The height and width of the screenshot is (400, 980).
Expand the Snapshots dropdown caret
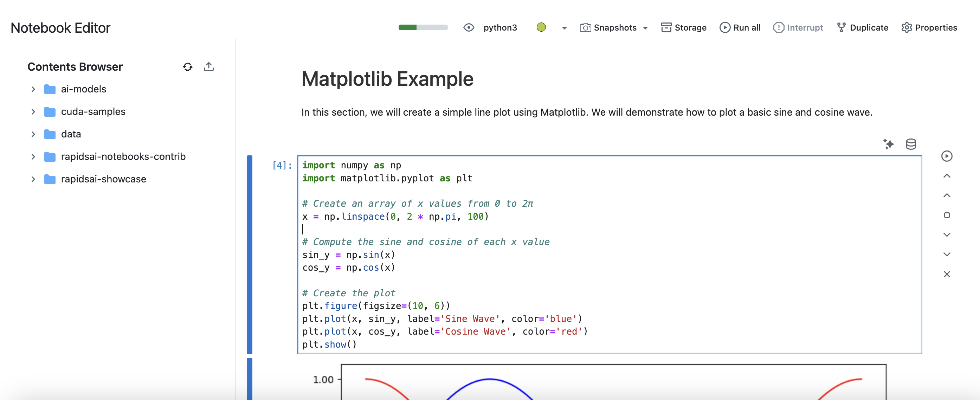pos(645,28)
